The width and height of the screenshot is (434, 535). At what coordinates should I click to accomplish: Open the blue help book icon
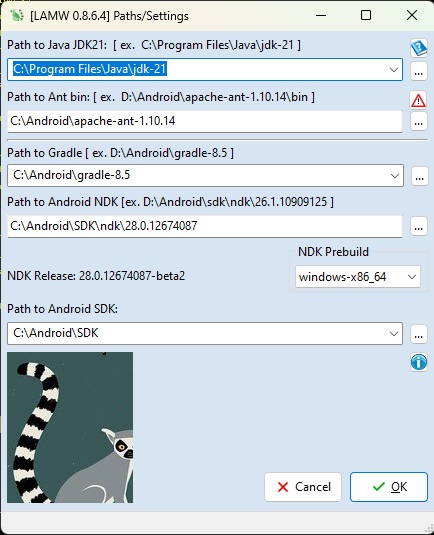(418, 48)
